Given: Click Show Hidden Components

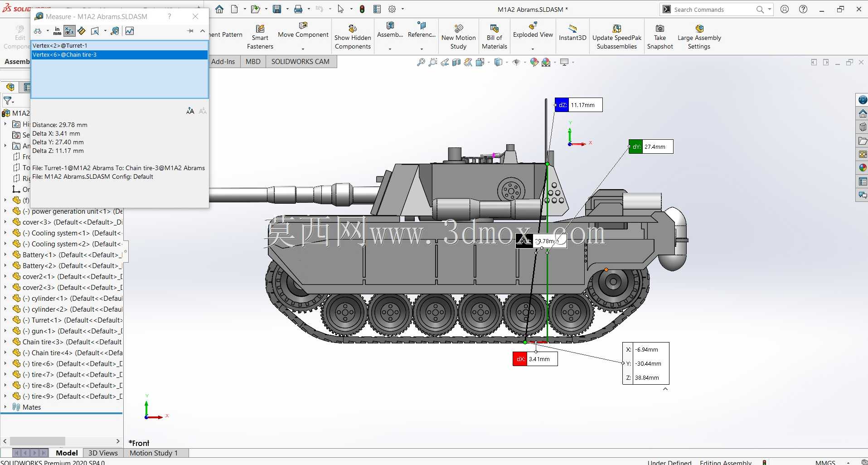Looking at the screenshot, I should (353, 37).
